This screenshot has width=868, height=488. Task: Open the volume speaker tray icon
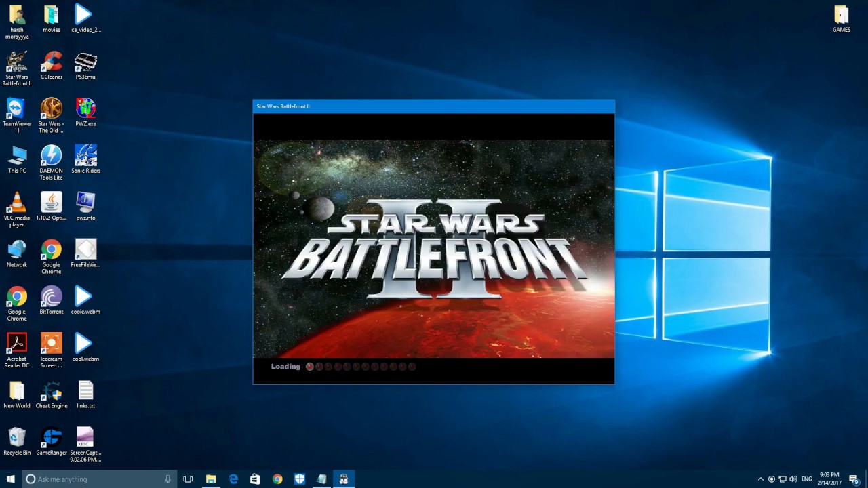point(793,479)
